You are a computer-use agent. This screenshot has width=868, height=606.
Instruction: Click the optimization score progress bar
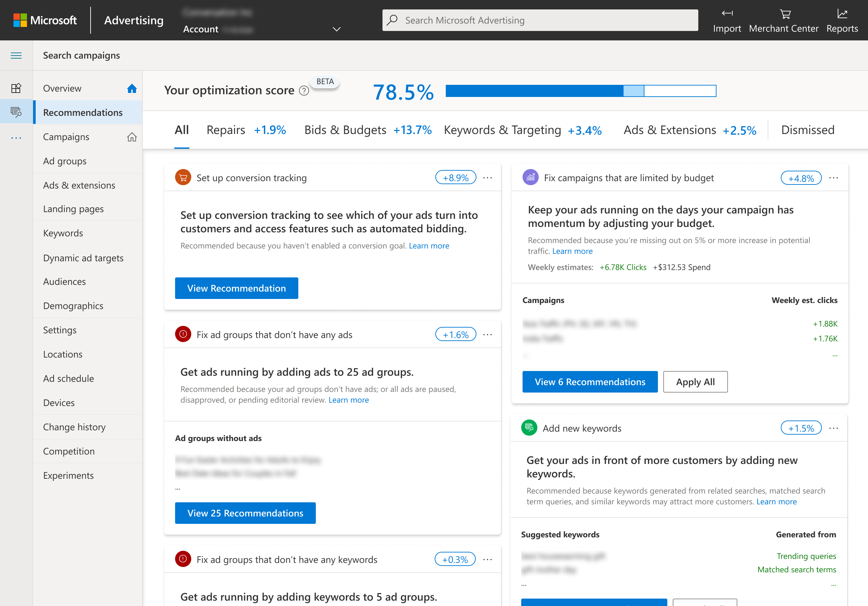581,91
